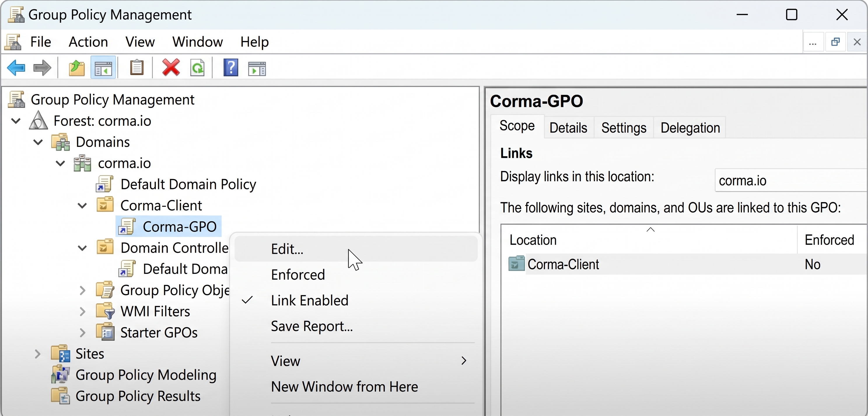
Task: Toggle the Link Enabled checkmark entry
Action: pos(356,300)
